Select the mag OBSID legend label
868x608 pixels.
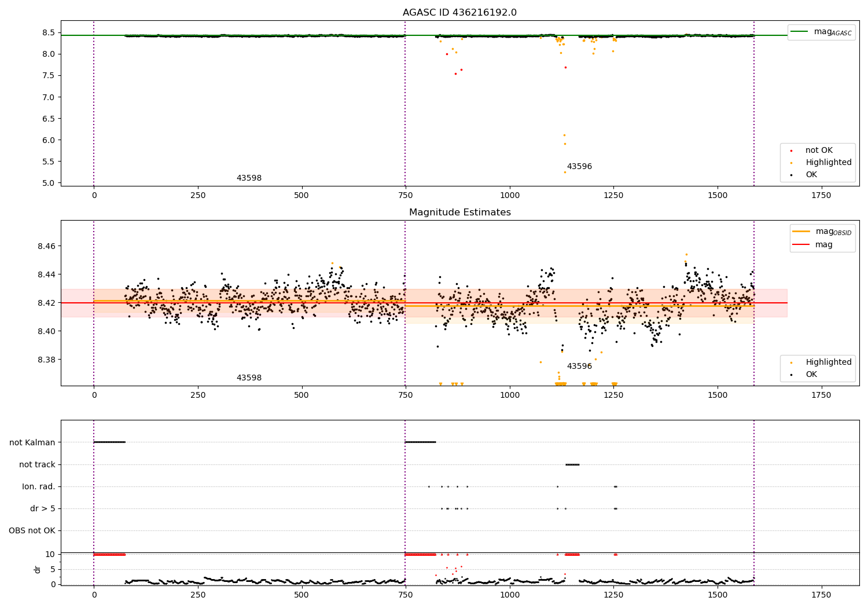[x=834, y=232]
